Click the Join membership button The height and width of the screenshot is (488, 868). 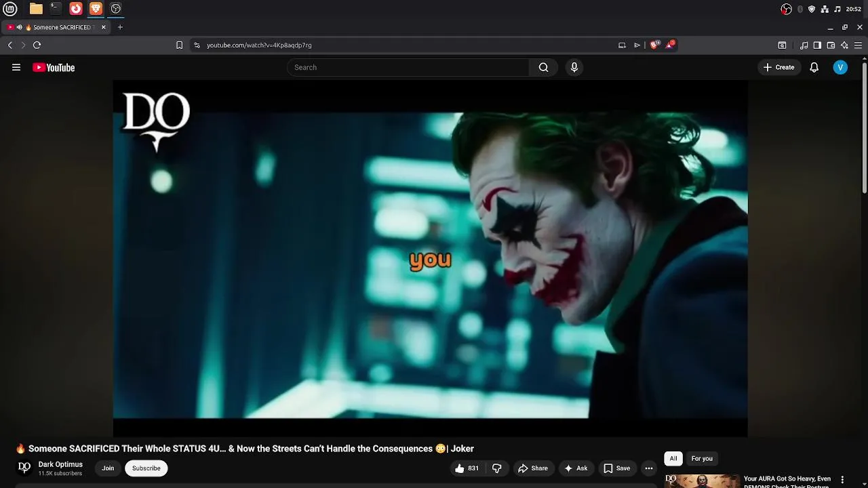pos(108,468)
